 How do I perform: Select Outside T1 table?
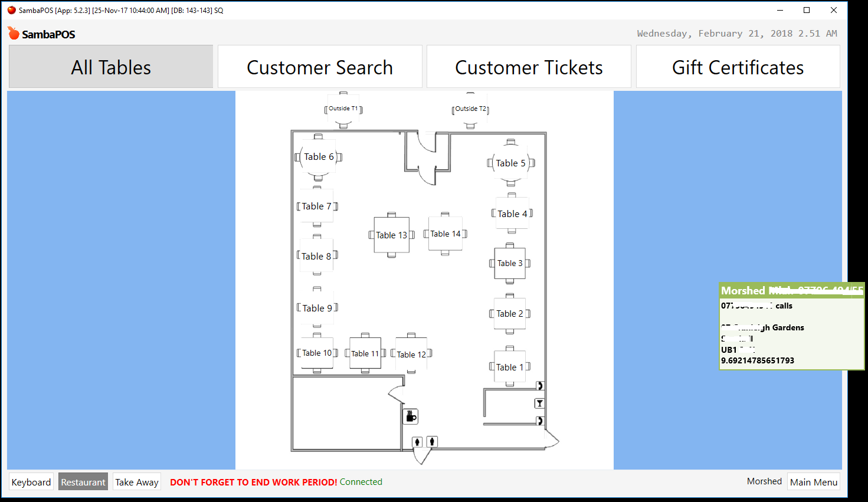(x=343, y=109)
